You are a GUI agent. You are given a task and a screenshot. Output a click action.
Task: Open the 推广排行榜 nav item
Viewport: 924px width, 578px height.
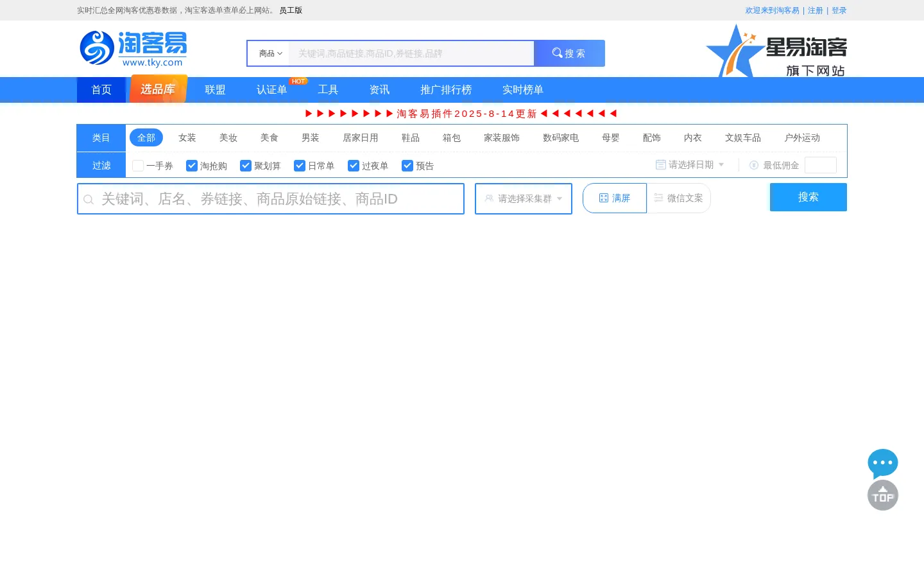446,90
